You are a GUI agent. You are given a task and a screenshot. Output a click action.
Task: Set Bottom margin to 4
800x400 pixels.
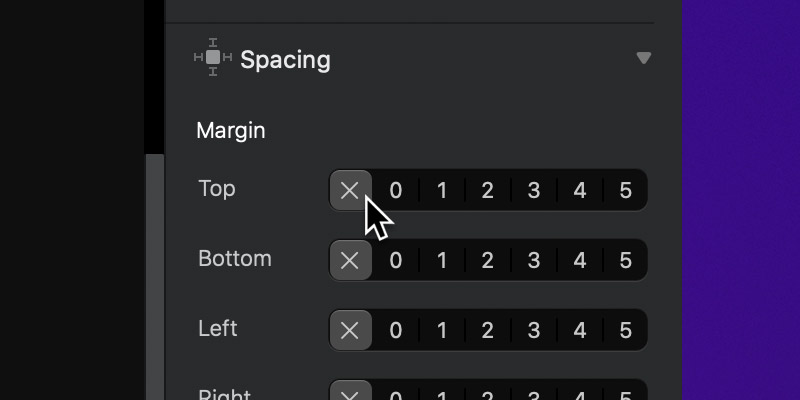580,260
